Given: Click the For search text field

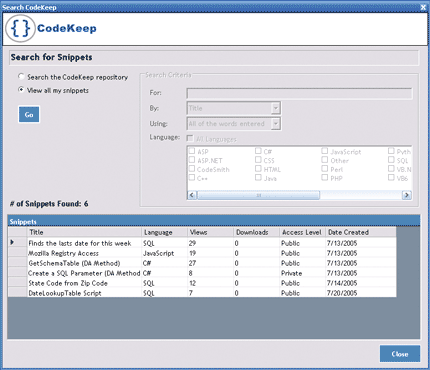Looking at the screenshot, I should tap(299, 93).
